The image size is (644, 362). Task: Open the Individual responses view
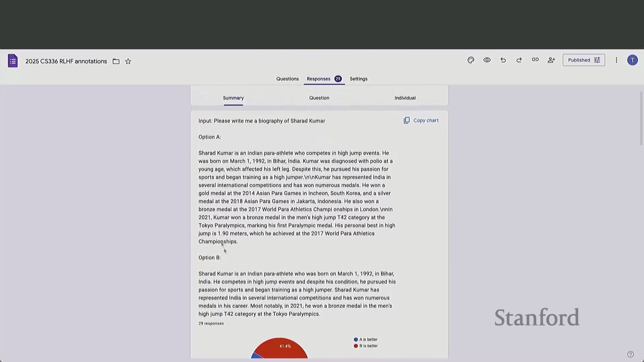click(405, 98)
